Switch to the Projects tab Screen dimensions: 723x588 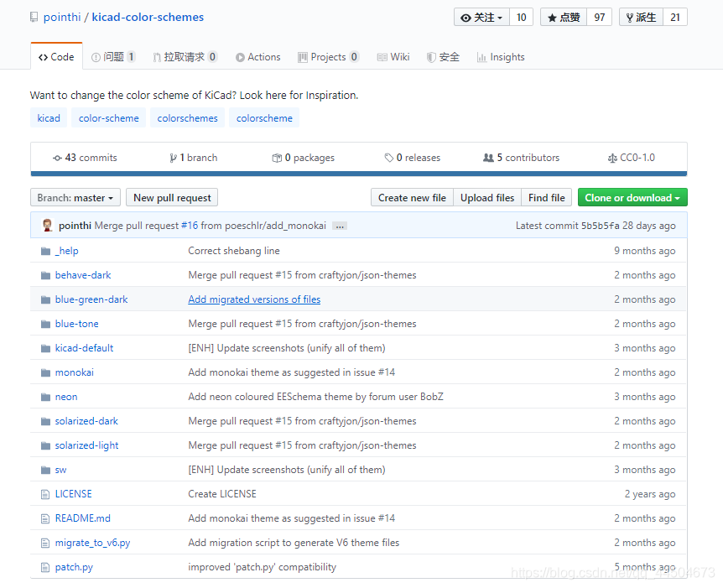coord(328,57)
